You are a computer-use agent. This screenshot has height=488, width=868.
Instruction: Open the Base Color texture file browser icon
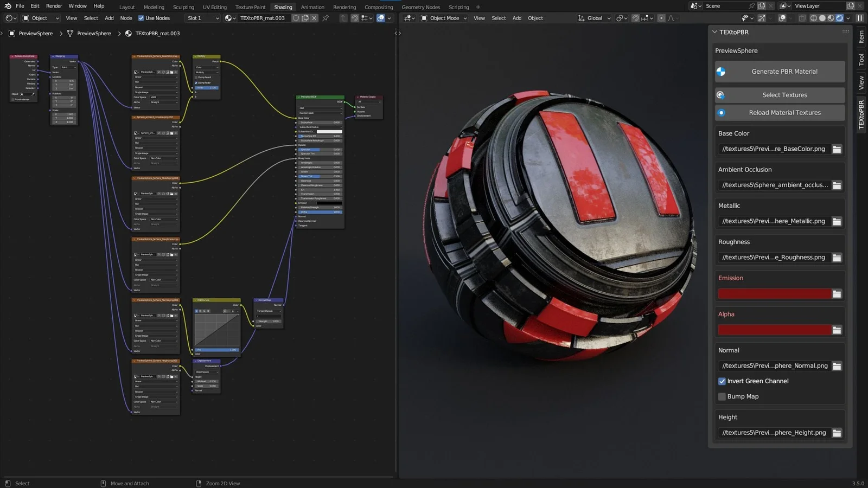tap(837, 149)
